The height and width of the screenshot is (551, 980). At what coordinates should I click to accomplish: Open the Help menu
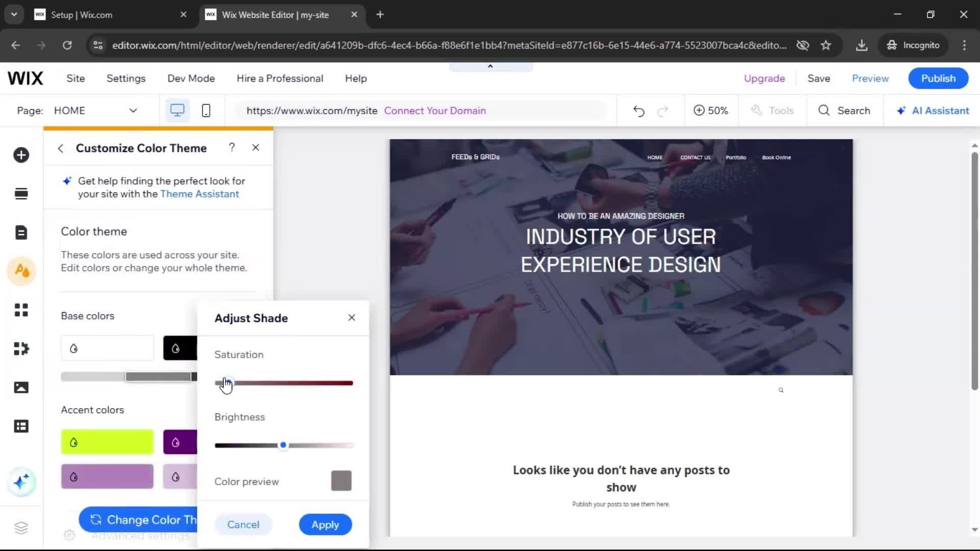pyautogui.click(x=356, y=79)
